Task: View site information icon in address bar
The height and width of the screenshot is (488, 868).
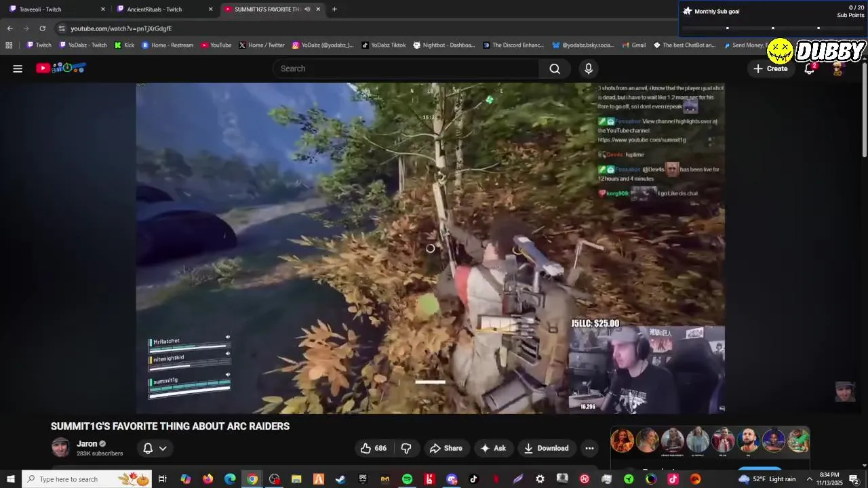Action: tap(62, 28)
